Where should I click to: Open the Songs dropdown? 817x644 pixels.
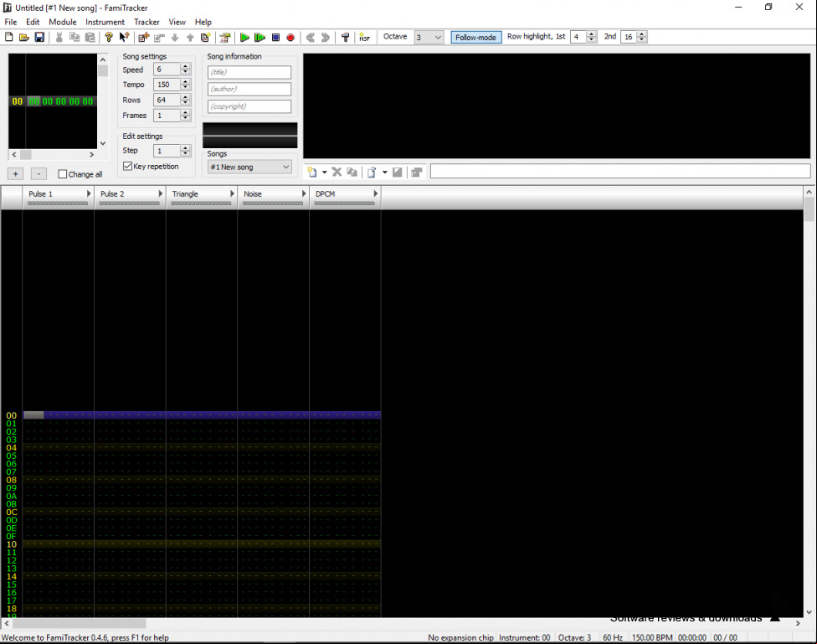[249, 167]
